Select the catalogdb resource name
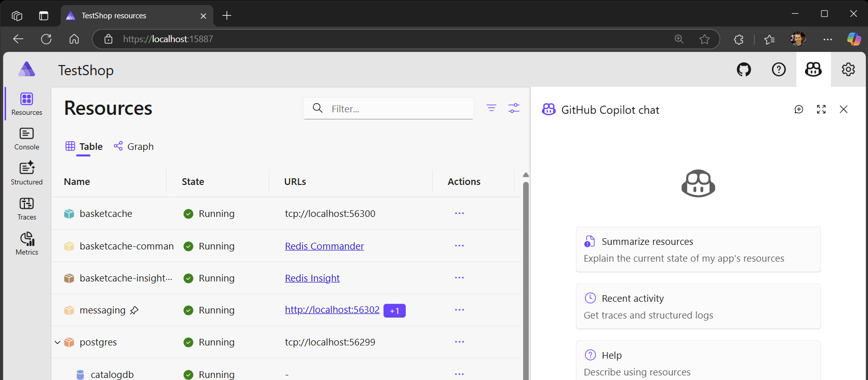The image size is (868, 380). (x=112, y=374)
